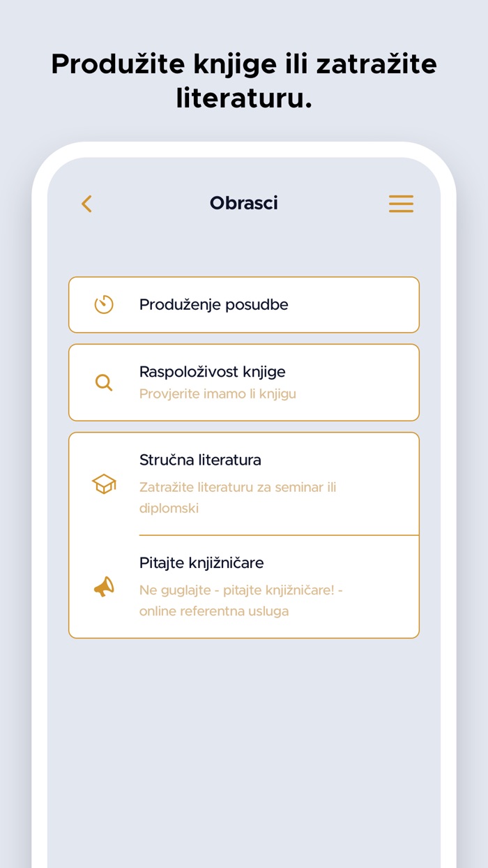Click the megaphone icon for Pitajte knjižničare
The height and width of the screenshot is (868, 488).
point(103,587)
